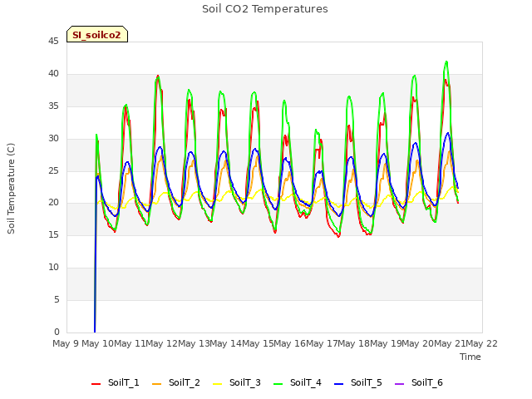Click the May 9 x-axis tick label
Screen dimensions: 532x399
tap(66, 343)
